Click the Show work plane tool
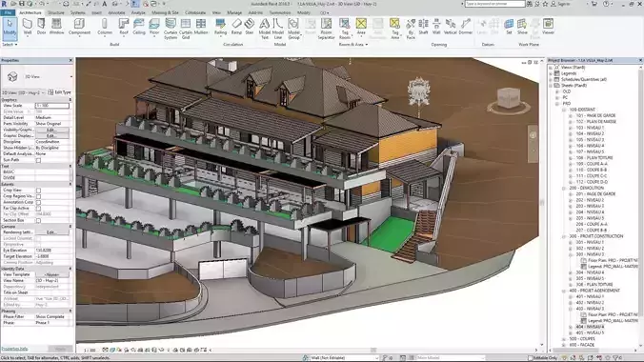This screenshot has width=644, height=362. pyautogui.click(x=522, y=27)
